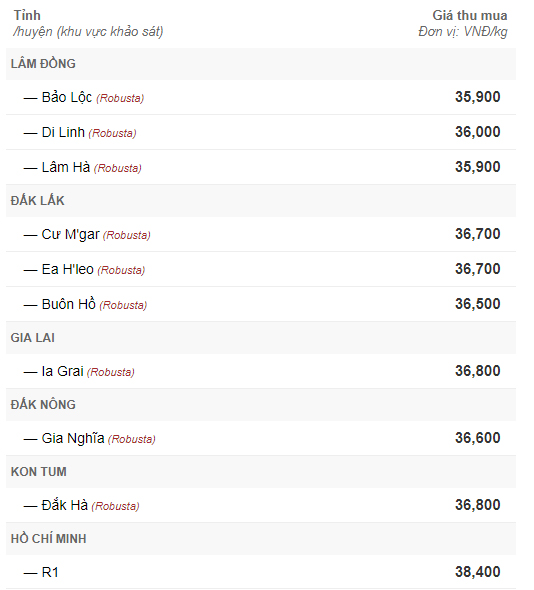Select the Bảo Lộc (Robusta) row
Viewport: 534px width, 590px height.
click(261, 97)
